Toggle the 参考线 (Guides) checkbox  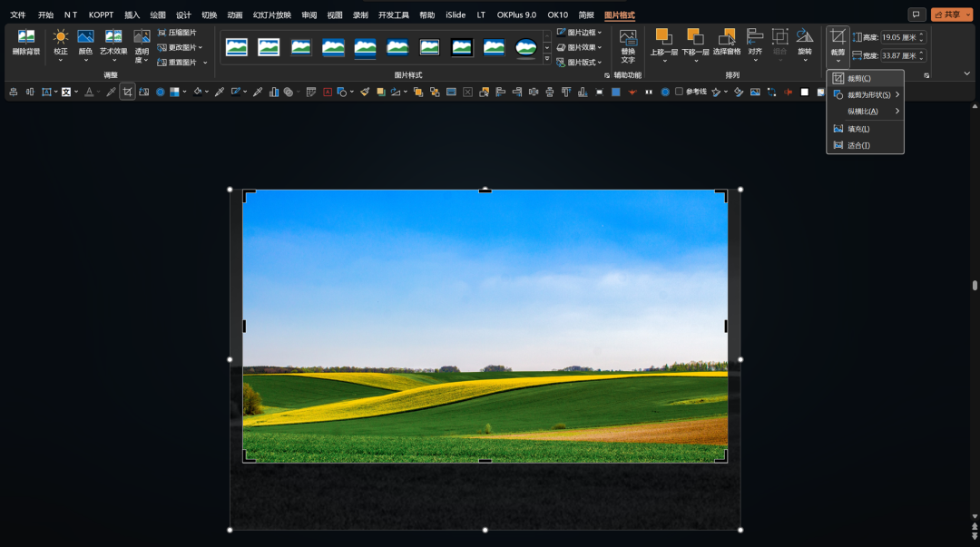(679, 92)
